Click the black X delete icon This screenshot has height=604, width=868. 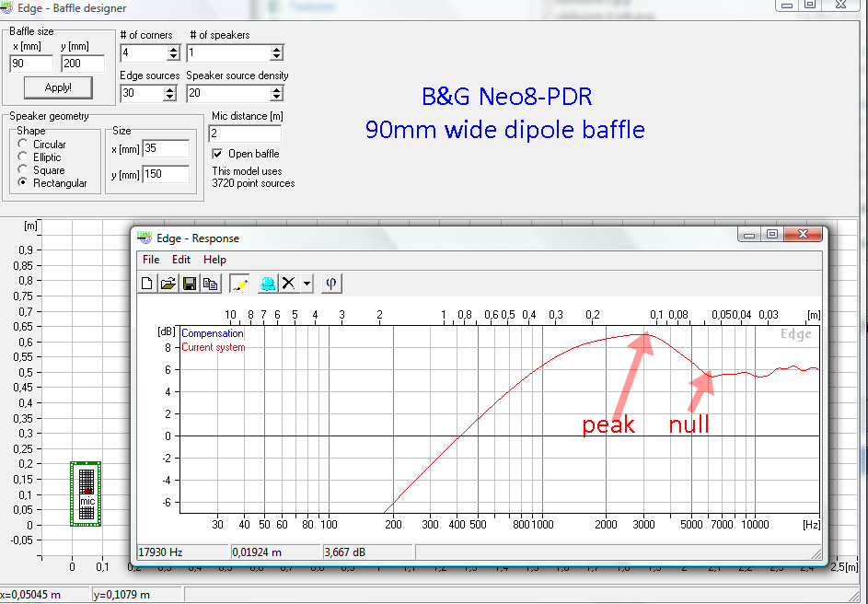pos(288,284)
